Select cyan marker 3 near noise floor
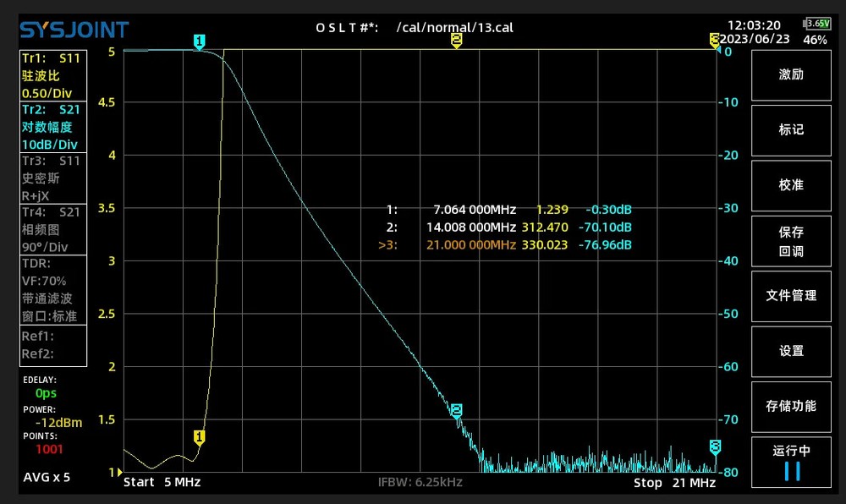The height and width of the screenshot is (504, 846). click(x=715, y=447)
